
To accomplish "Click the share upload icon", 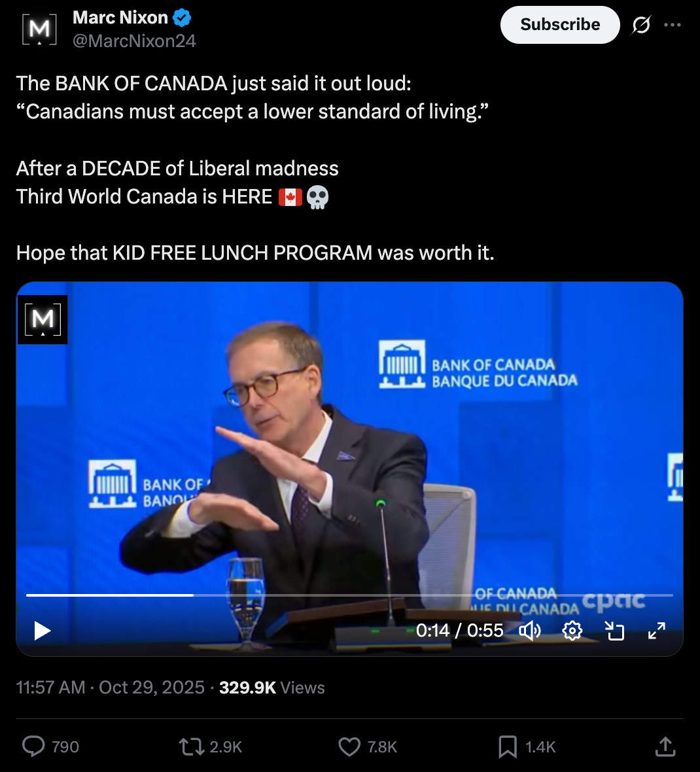I will coord(665,746).
